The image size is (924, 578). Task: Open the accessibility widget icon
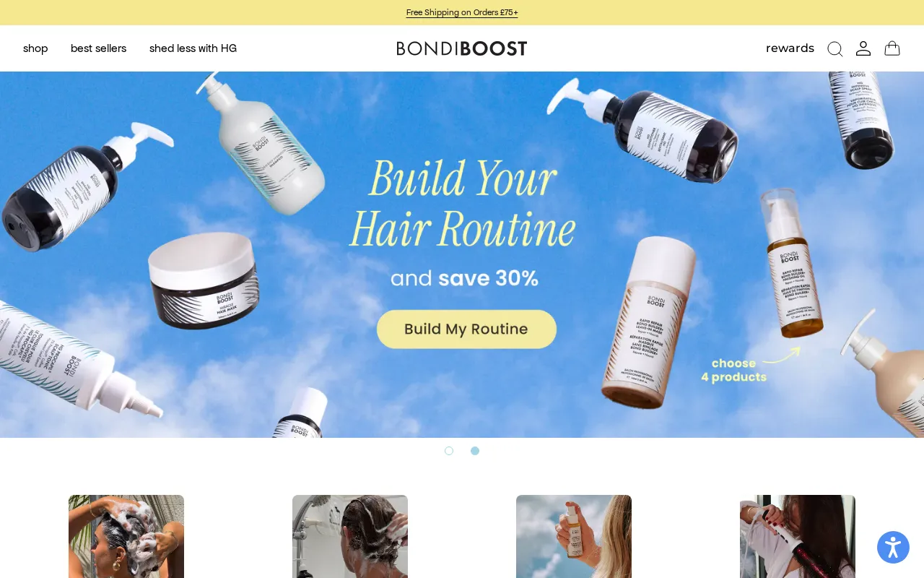point(893,548)
